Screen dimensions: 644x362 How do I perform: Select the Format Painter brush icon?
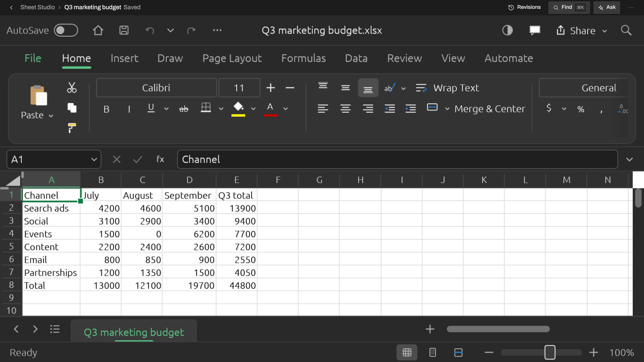pyautogui.click(x=72, y=128)
